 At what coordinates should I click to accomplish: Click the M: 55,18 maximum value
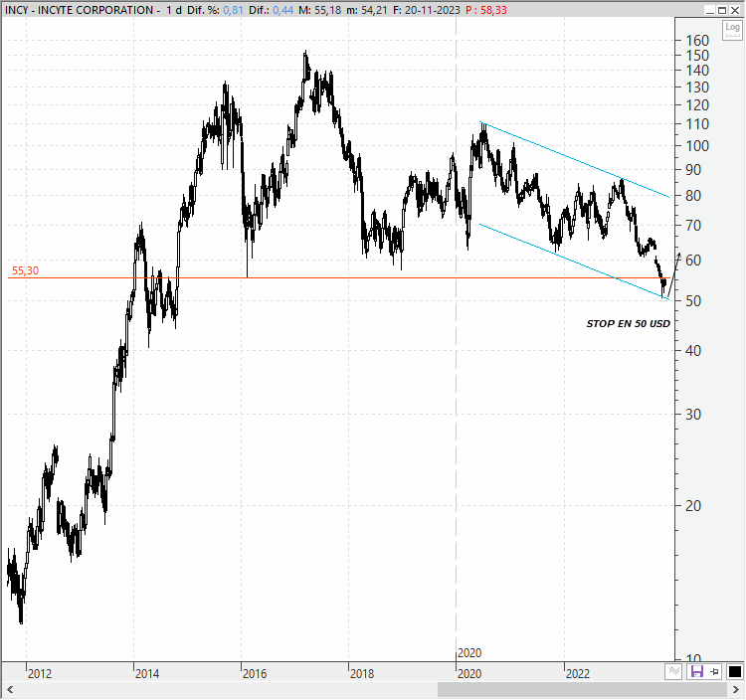tap(320, 10)
